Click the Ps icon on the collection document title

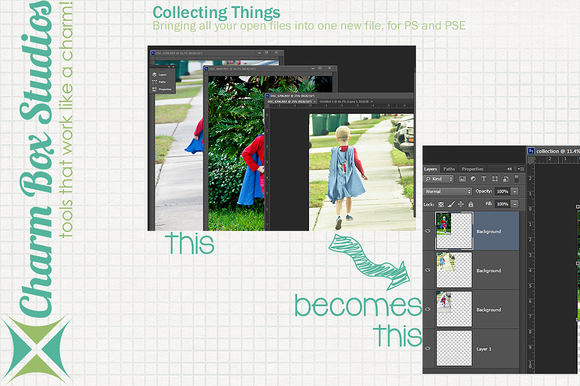tap(531, 151)
